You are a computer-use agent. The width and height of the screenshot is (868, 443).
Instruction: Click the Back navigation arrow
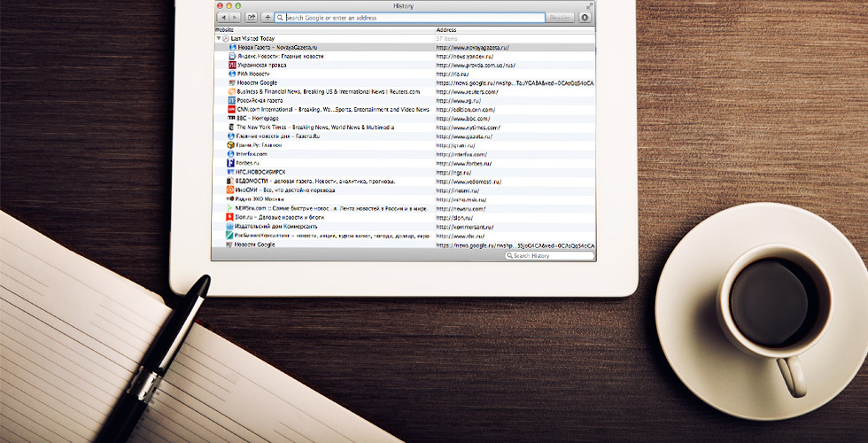pyautogui.click(x=223, y=18)
